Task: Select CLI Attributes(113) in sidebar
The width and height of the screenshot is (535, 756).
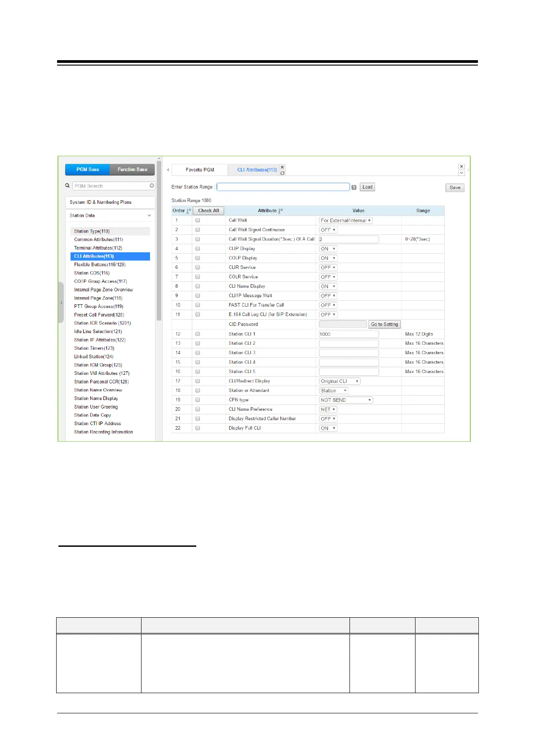Action: click(x=110, y=256)
